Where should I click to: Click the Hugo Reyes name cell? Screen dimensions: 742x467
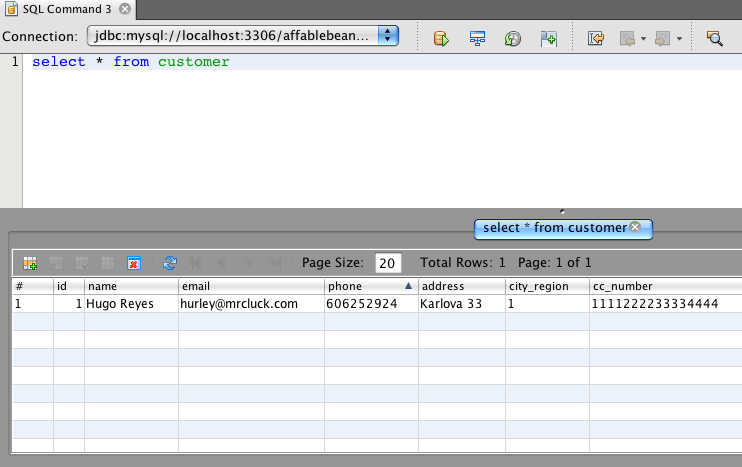[x=130, y=304]
